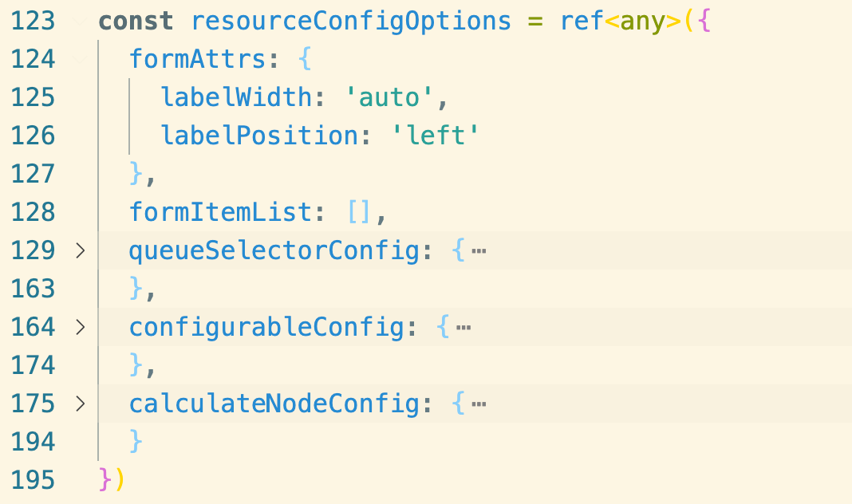Screen dimensions: 852x504
Task: Expand the folded configurableConfig block
Action: pos(81,327)
